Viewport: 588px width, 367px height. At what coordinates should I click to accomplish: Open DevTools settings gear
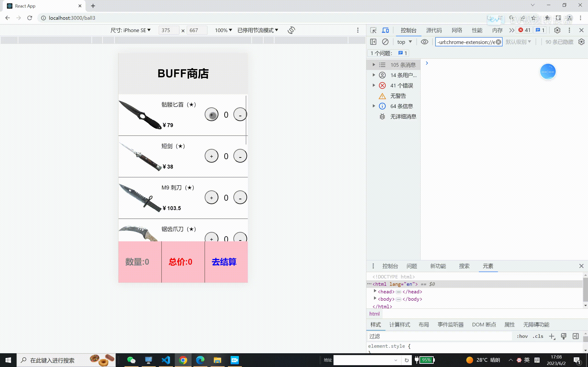[557, 30]
